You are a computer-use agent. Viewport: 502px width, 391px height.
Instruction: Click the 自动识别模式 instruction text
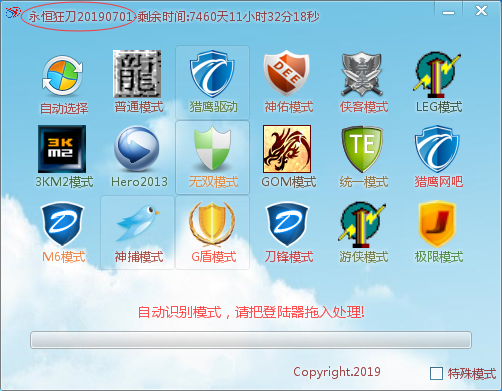tap(251, 313)
